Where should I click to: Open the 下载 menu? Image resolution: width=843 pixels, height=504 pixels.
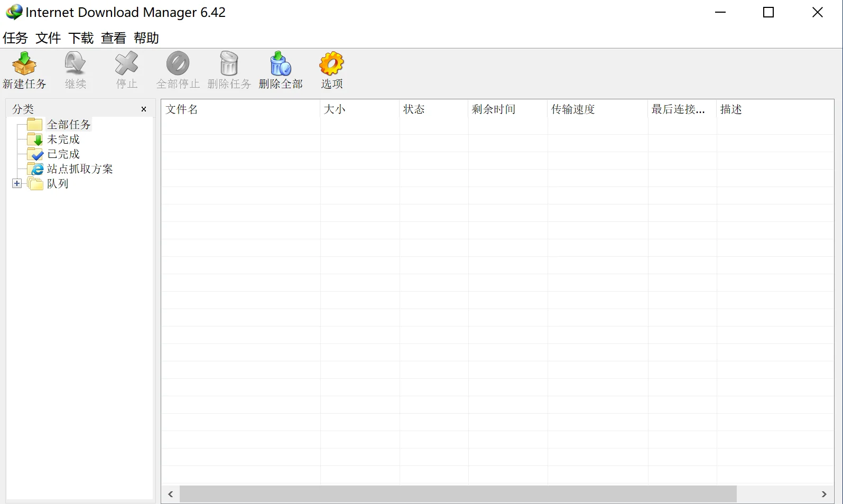[81, 38]
